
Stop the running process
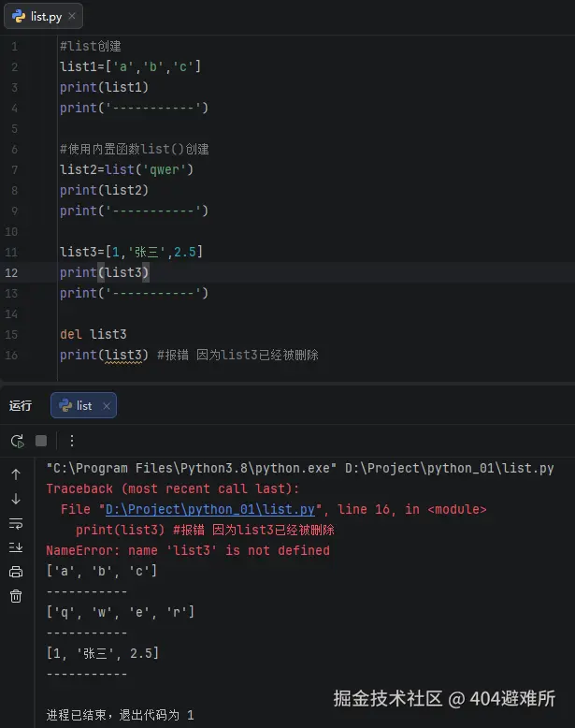(41, 441)
